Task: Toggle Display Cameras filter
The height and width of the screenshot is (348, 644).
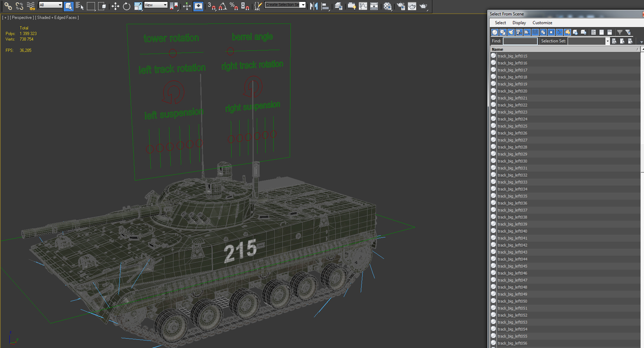Action: tap(519, 32)
